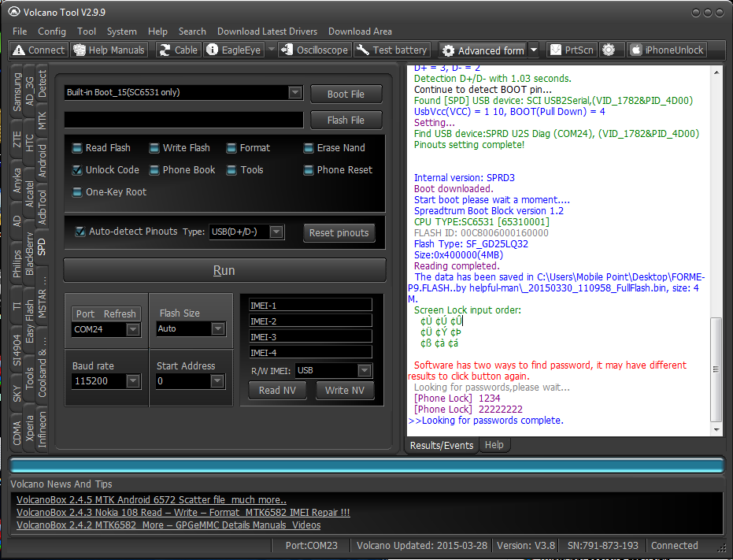
Task: Click the log panel scrollbar thumb
Action: tap(716, 369)
